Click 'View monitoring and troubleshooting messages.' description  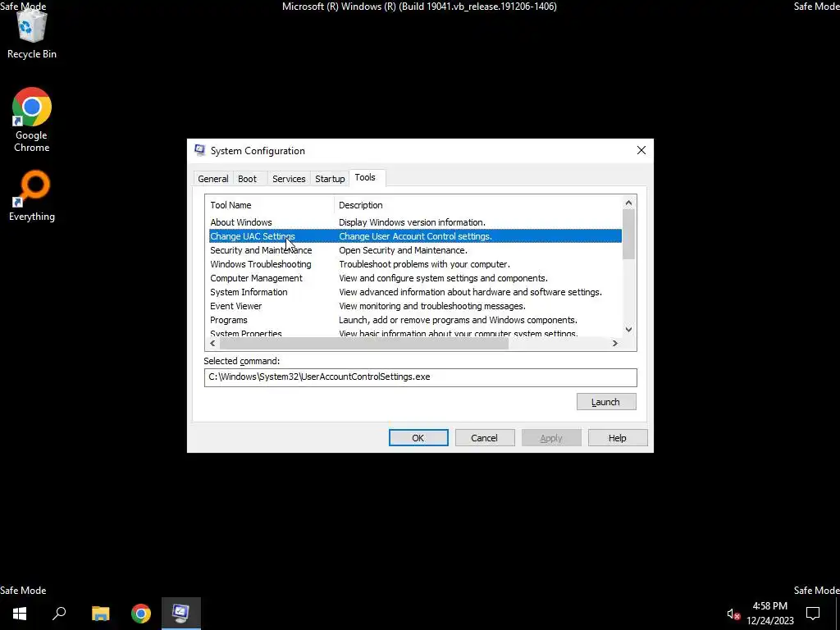(431, 306)
